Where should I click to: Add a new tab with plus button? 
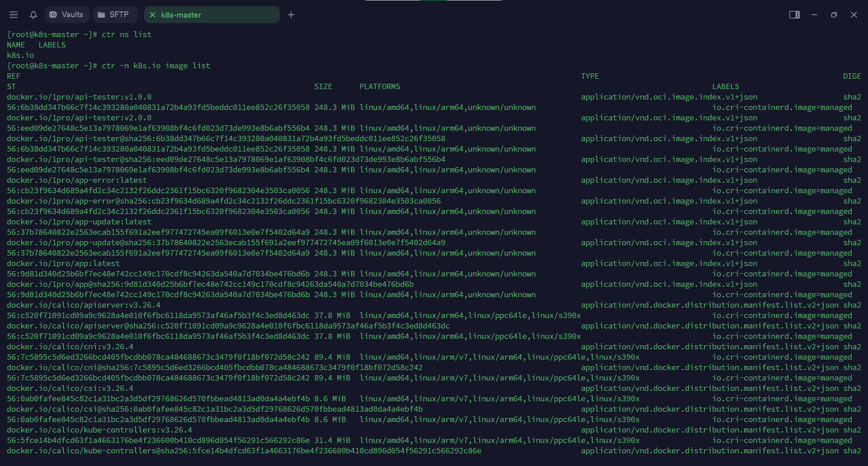(x=291, y=15)
